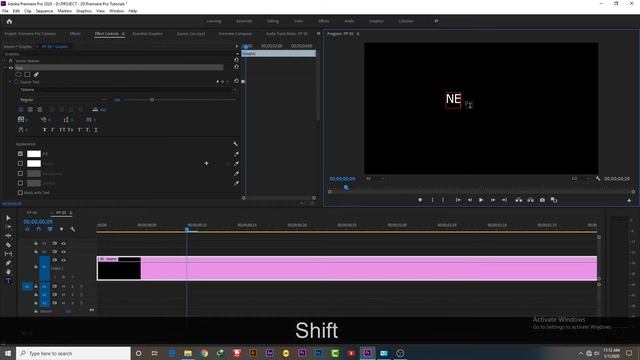Select the Slip tool
The width and height of the screenshot is (640, 360).
[x=8, y=254]
